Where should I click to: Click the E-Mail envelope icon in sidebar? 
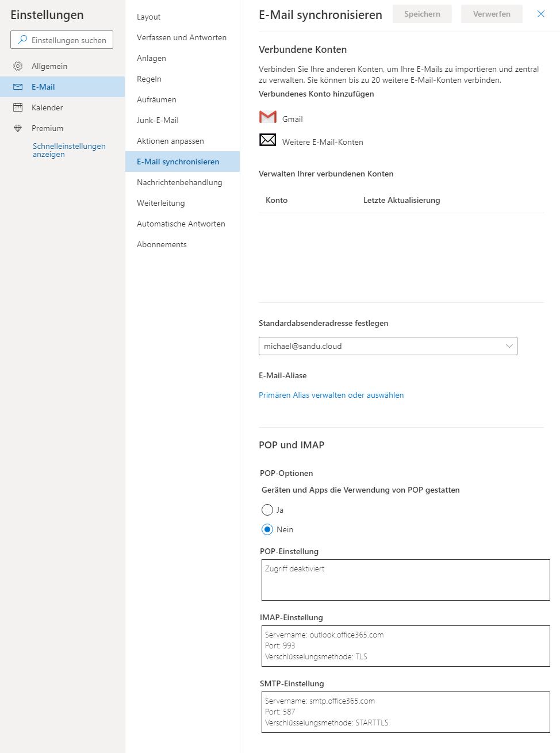click(18, 87)
